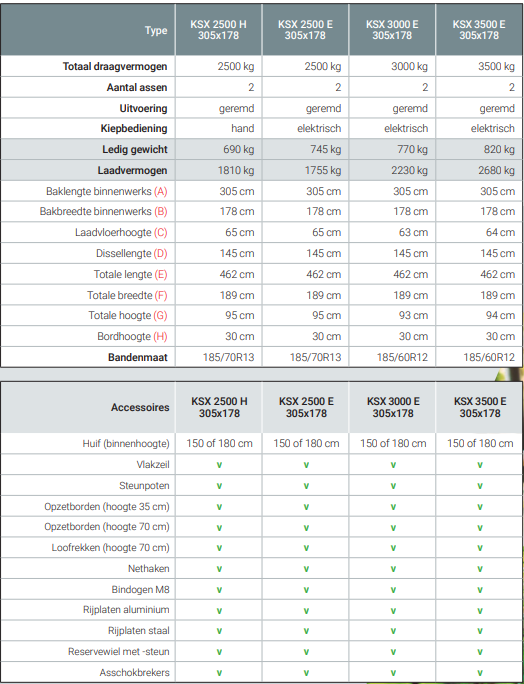Select the Nethaken checkmark for KSX 3000 E

[393, 569]
